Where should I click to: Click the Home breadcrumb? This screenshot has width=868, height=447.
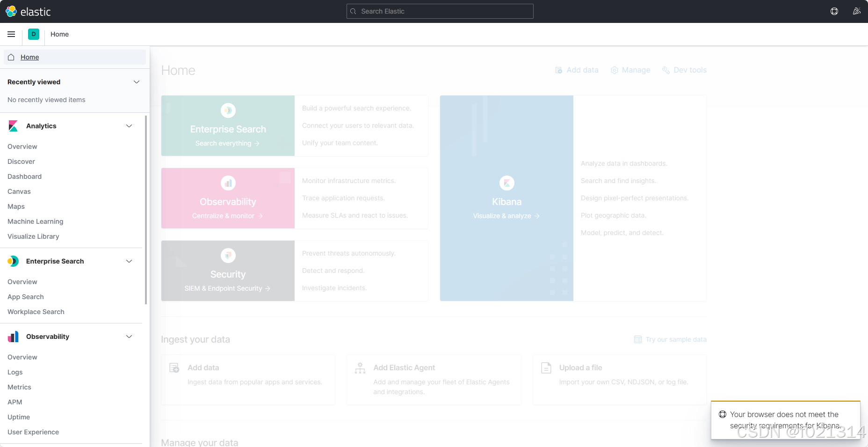(x=59, y=34)
